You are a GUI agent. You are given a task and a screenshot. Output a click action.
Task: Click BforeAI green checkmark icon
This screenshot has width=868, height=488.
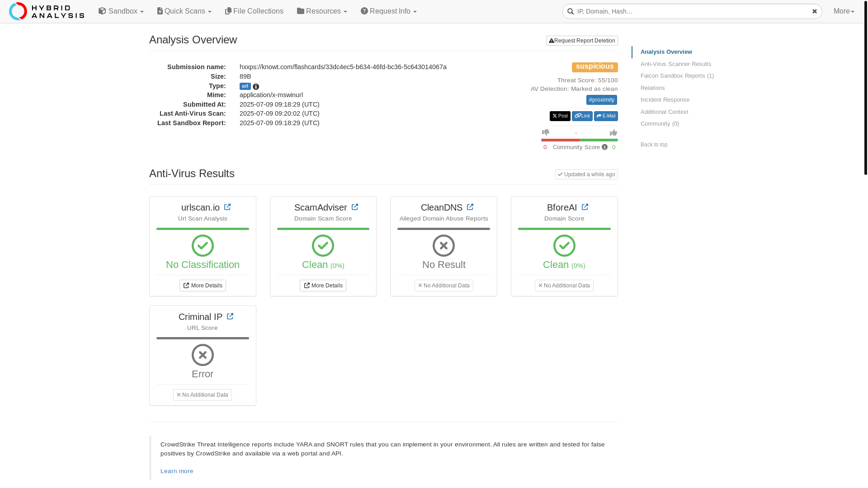564,246
